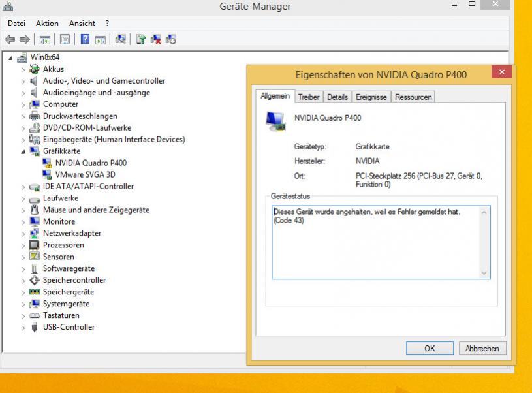Select the Prozessoren chip icon

pos(34,245)
